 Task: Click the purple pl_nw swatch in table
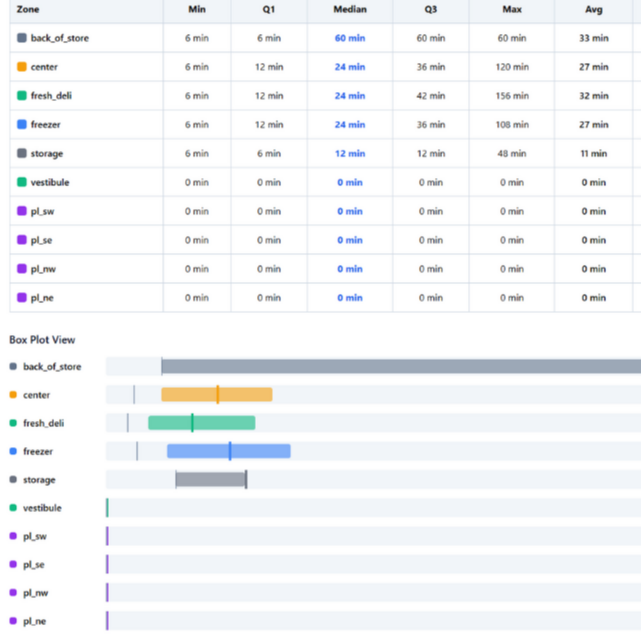pyautogui.click(x=22, y=269)
